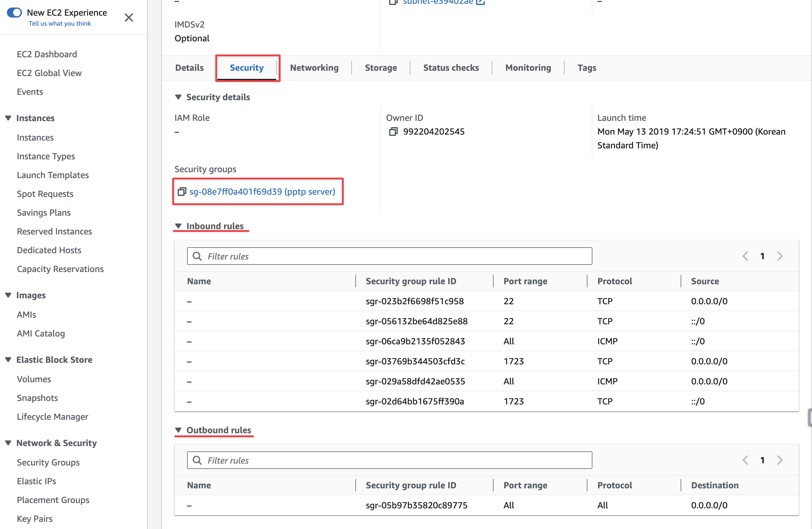
Task: Collapse the Inbound rules section
Action: tap(178, 226)
